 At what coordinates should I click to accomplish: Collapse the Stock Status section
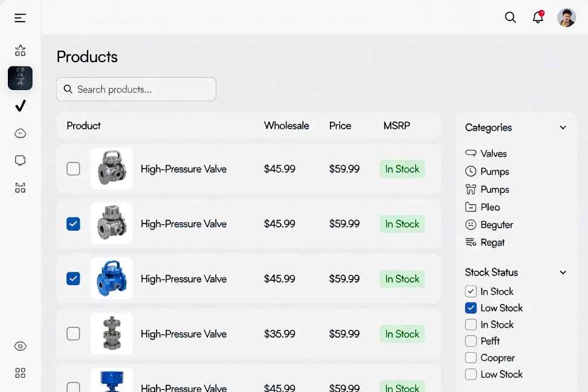coord(563,272)
